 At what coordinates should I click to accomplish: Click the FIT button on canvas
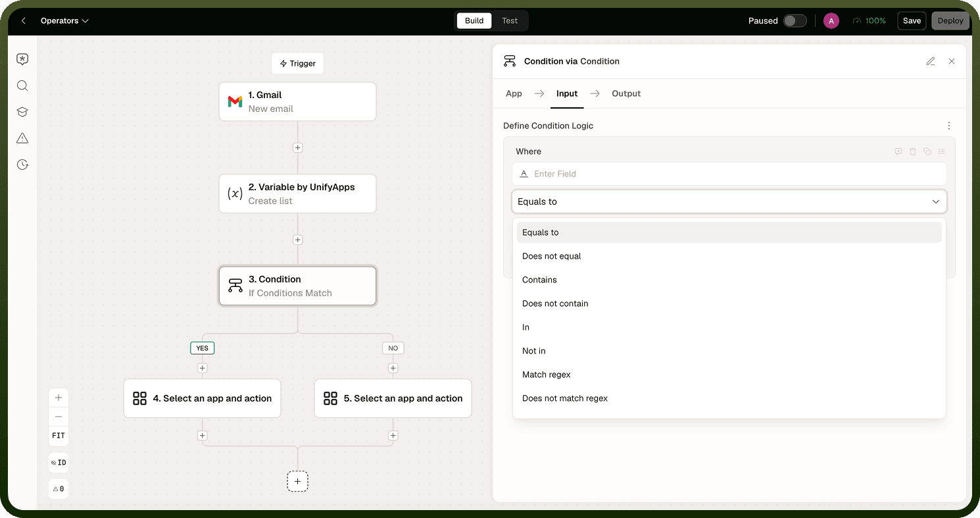(x=59, y=436)
